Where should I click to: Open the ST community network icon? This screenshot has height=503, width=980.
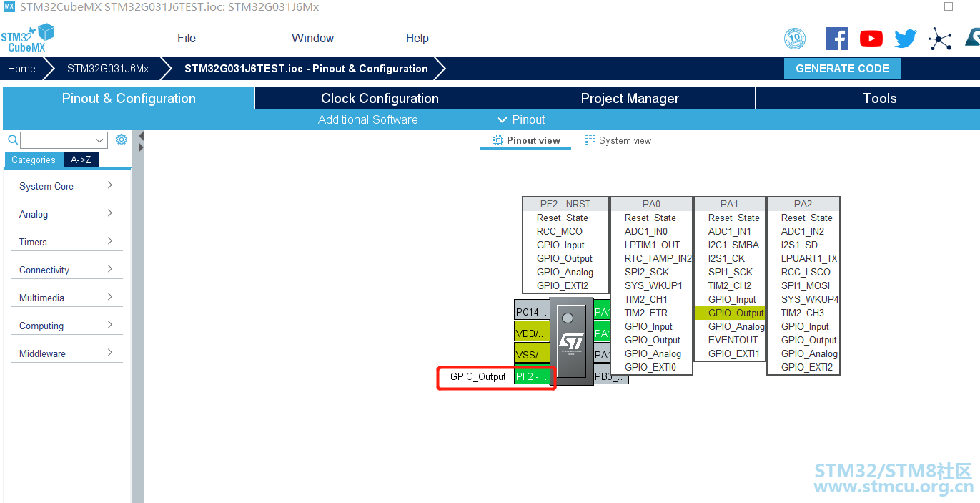pyautogui.click(x=940, y=39)
